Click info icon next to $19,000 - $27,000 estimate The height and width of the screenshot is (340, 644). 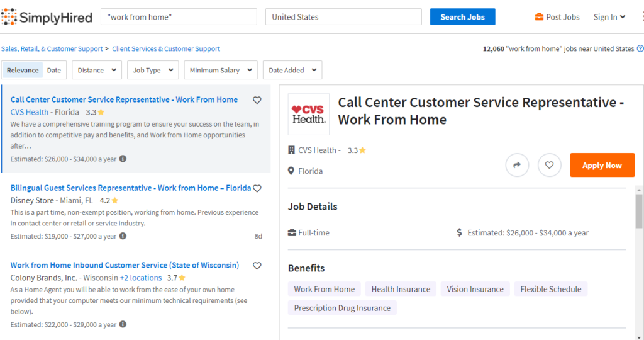pos(123,236)
